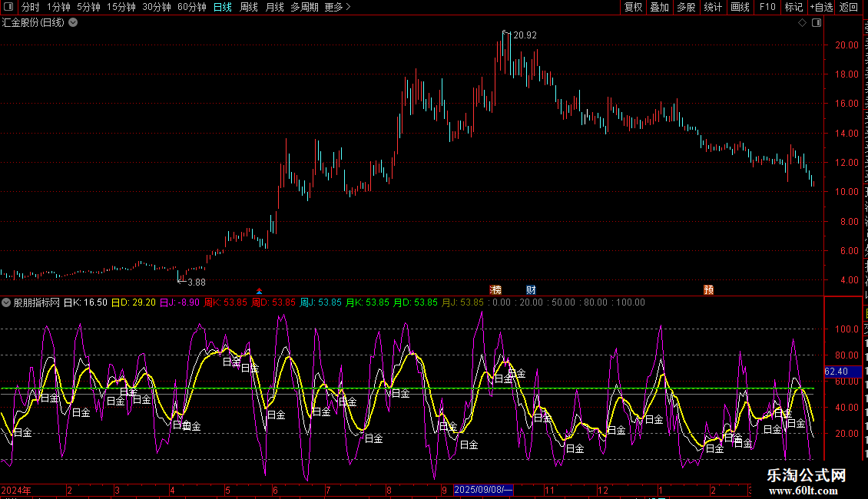This screenshot has width=868, height=499.
Task: Enable the 叠加 overlay option
Action: click(659, 7)
